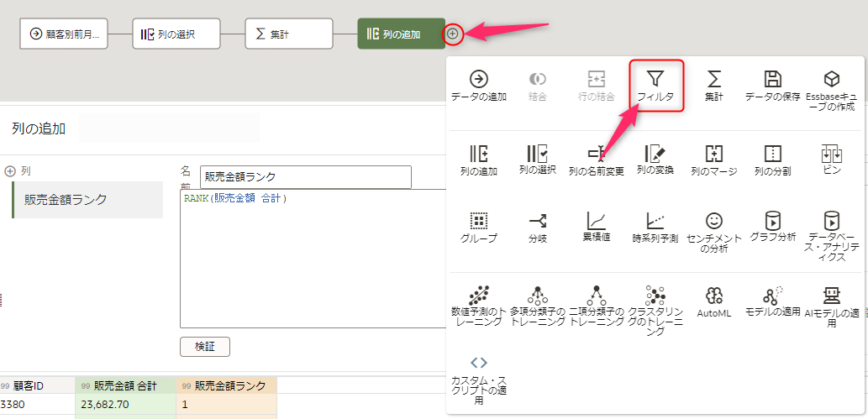Screen dimensions: 868x419
Task: Click the step description field beside 列の追加 title
Action: click(170, 128)
